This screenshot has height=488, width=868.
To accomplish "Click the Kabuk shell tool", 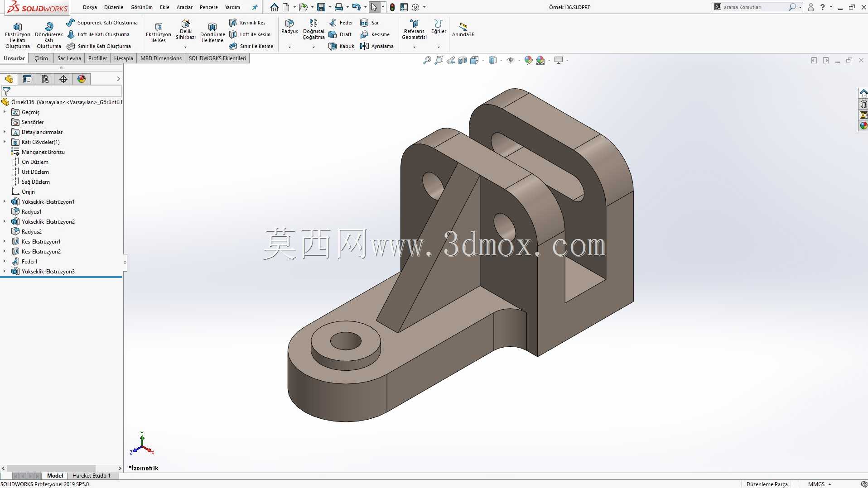I will pos(342,46).
